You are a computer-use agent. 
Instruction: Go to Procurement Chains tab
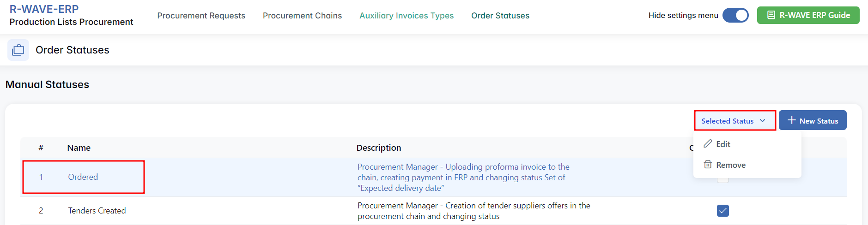302,16
